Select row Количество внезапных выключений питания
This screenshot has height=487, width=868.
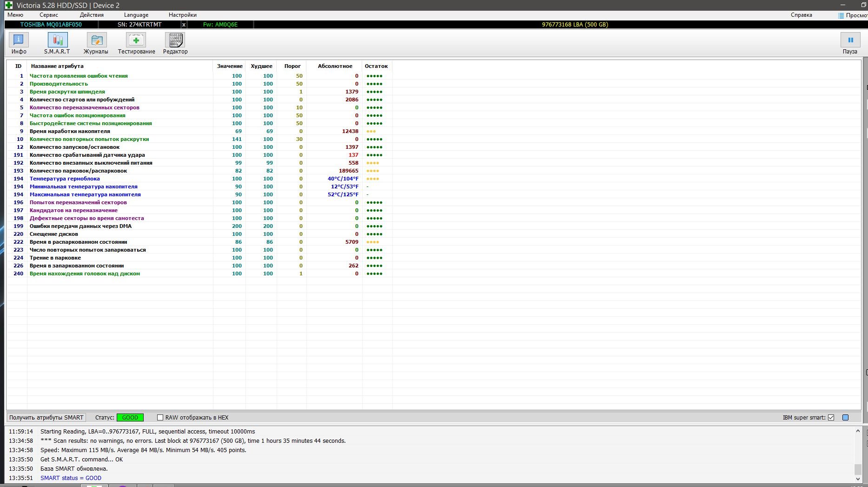tap(200, 163)
